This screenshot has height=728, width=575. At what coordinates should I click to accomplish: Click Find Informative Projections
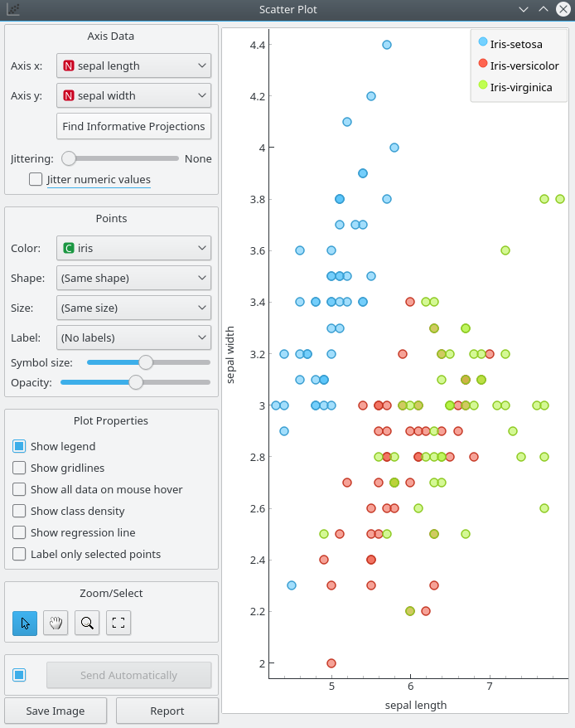coord(133,126)
